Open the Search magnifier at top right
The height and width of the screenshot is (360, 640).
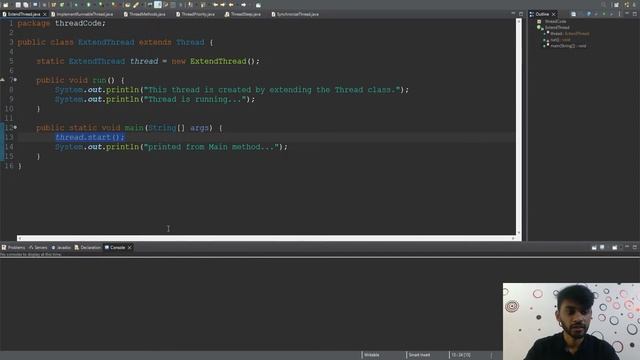point(604,5)
